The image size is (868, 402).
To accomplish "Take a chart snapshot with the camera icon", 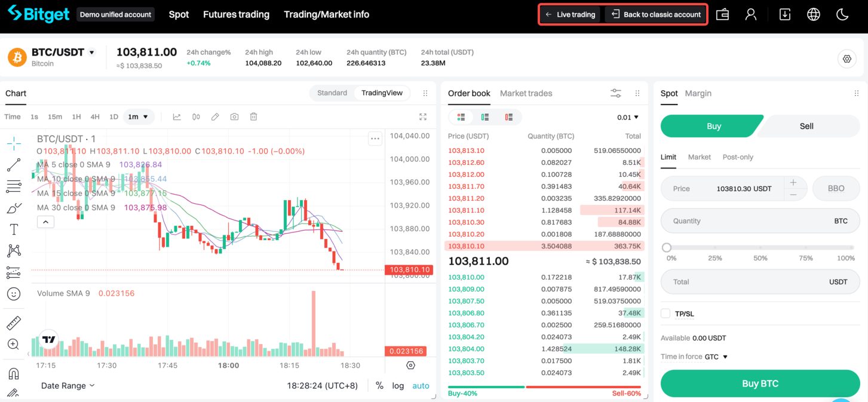I will tap(235, 116).
